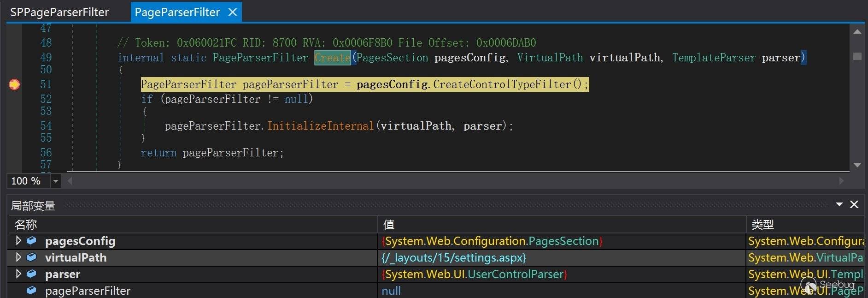Click the pageParserFilter variable icon
This screenshot has width=868, height=298.
click(x=31, y=290)
